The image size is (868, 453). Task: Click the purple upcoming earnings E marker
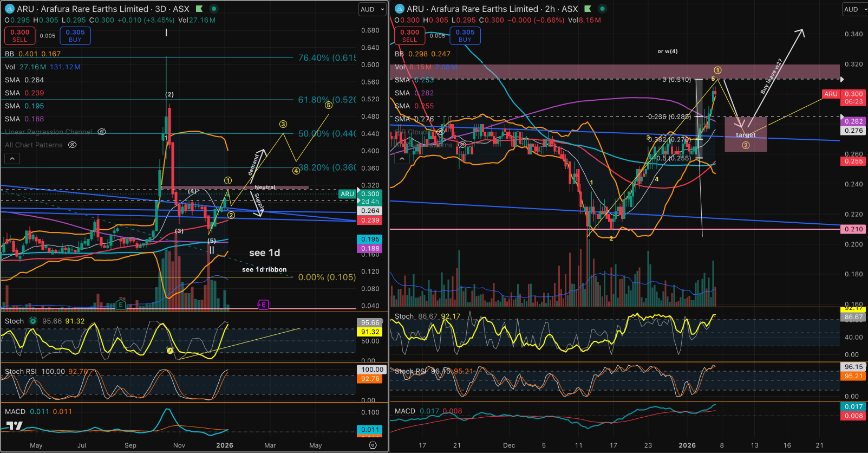(263, 305)
